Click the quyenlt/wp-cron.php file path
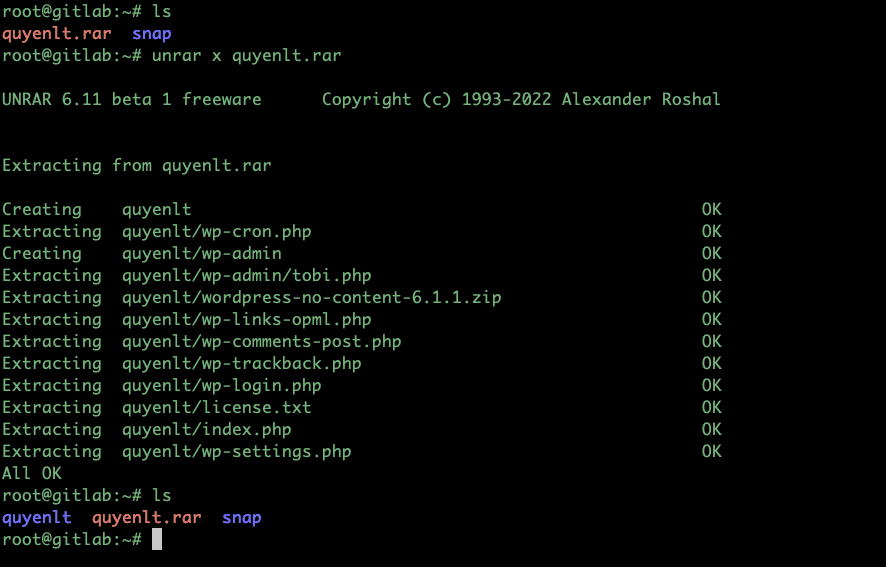 [216, 232]
